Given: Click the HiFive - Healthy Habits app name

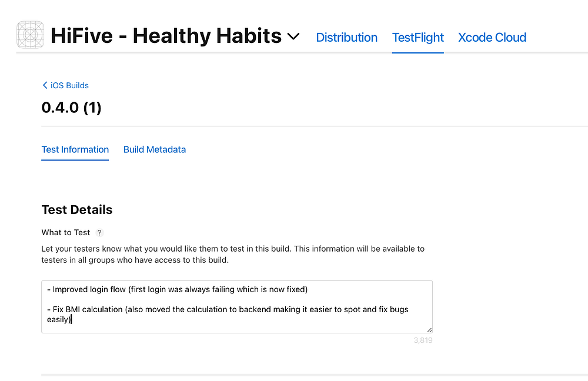Looking at the screenshot, I should pos(166,36).
